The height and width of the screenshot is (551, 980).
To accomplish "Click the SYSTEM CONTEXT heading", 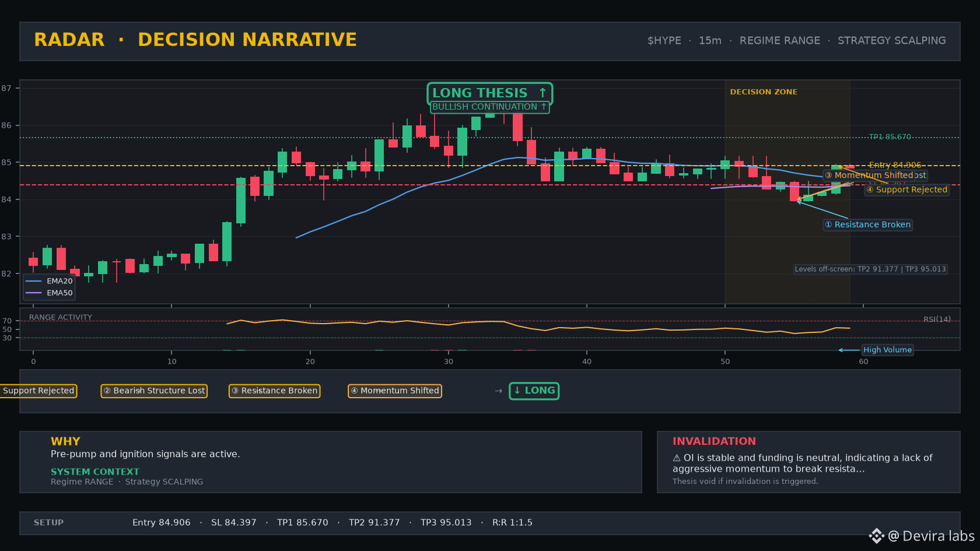I will pos(95,472).
